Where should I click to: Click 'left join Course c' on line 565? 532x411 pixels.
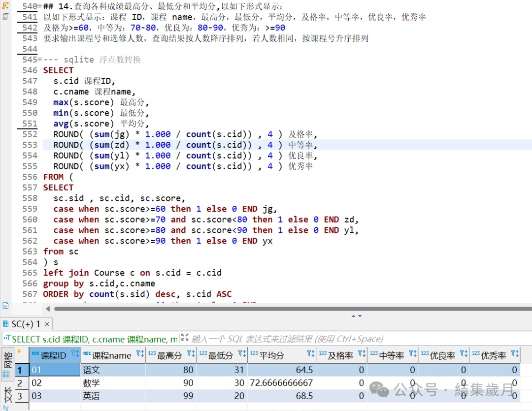pos(89,273)
